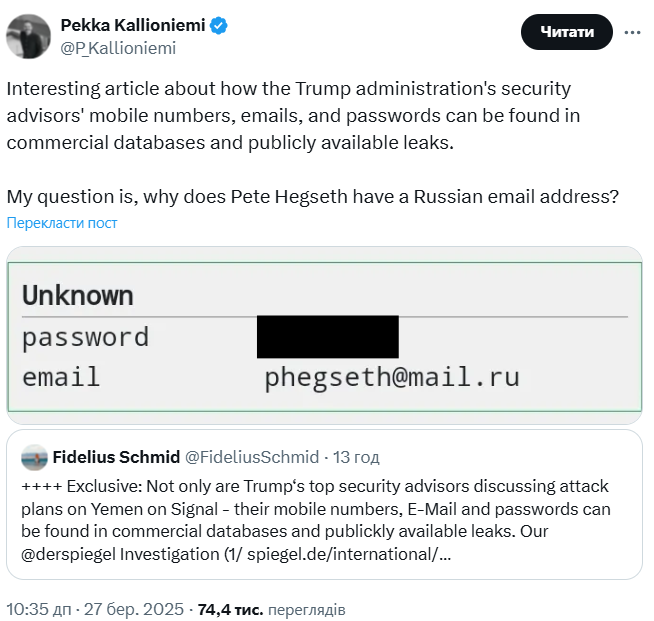The height and width of the screenshot is (621, 654).
Task: Click the Читати follow button
Action: 567,32
